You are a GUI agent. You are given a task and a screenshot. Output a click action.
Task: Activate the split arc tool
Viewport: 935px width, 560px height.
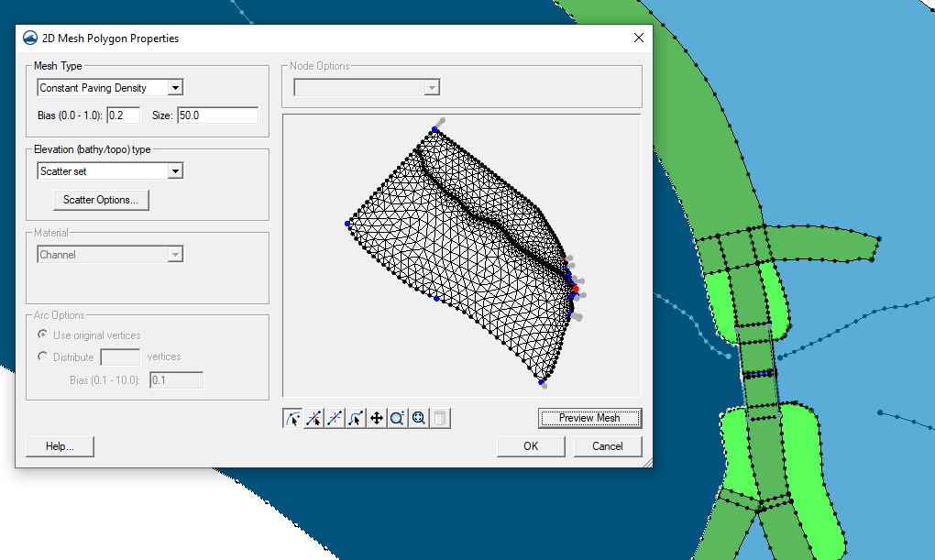tap(313, 417)
